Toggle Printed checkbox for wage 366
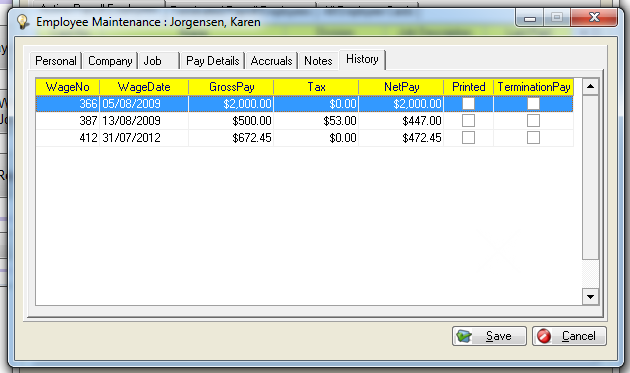The height and width of the screenshot is (373, 630). click(468, 104)
